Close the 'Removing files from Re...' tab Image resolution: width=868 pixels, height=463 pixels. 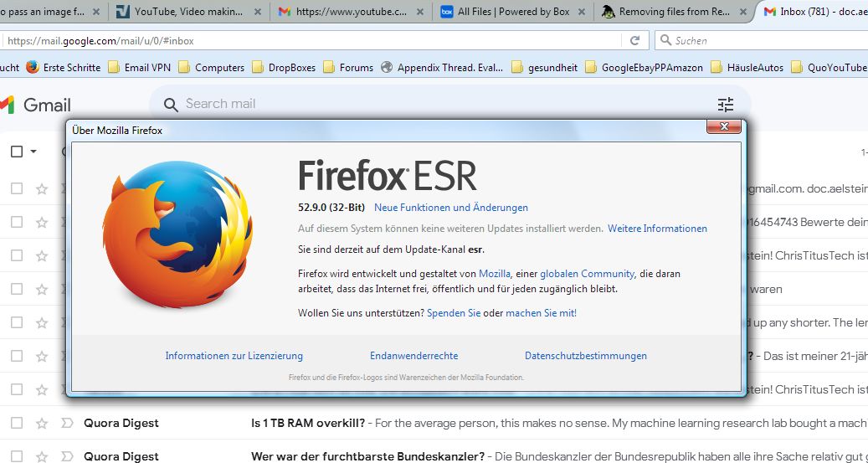coord(743,12)
